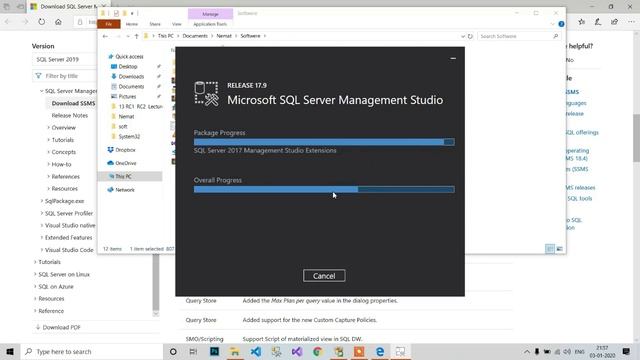Open the View ribbon tab in File Explorer

click(x=176, y=24)
